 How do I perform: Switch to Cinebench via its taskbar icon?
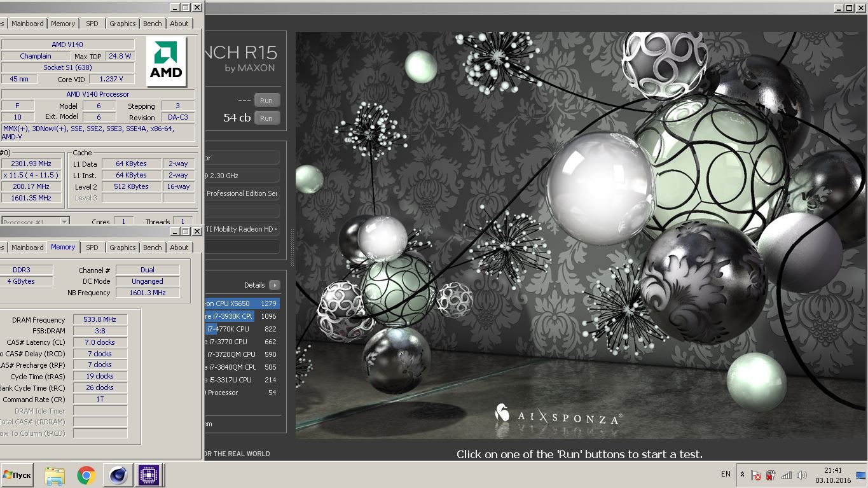[118, 475]
